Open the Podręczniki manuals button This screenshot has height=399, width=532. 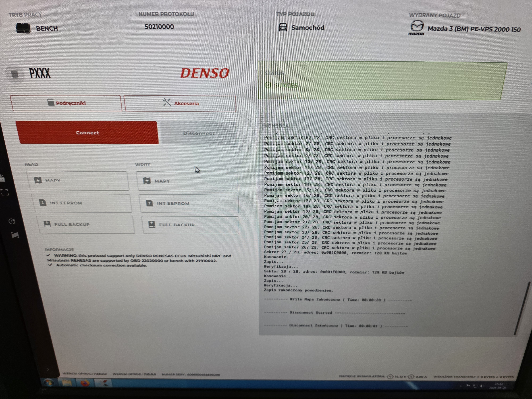pos(66,103)
